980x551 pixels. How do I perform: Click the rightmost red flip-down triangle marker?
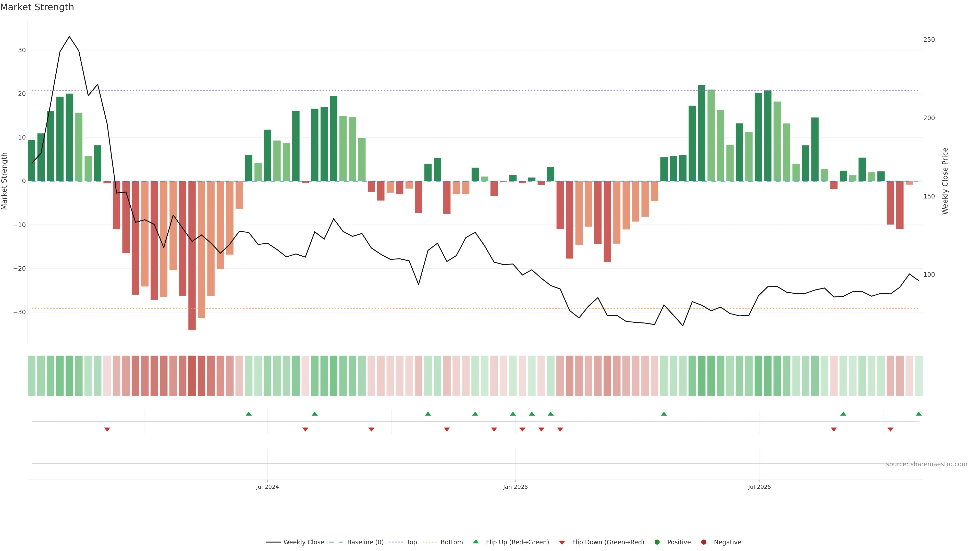890,429
